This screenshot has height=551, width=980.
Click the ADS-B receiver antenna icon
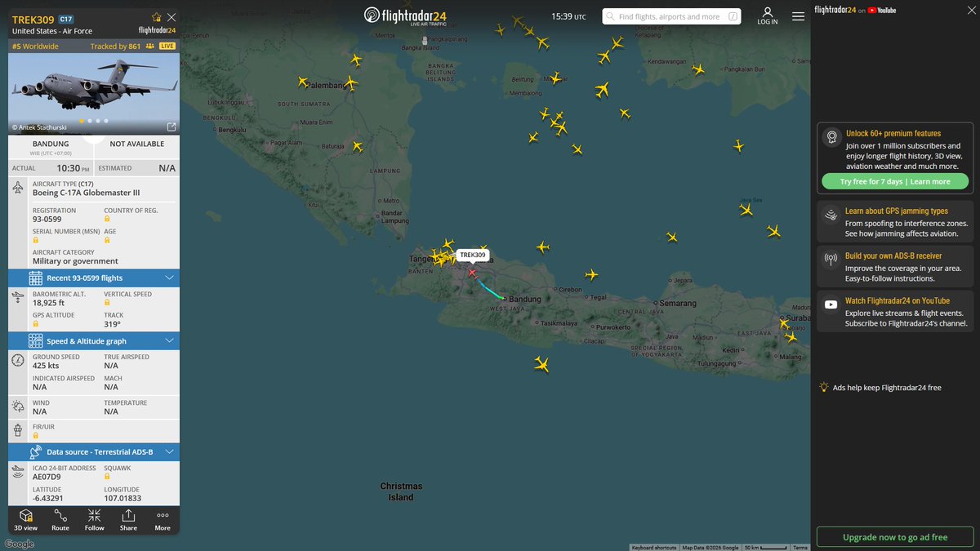click(x=831, y=260)
